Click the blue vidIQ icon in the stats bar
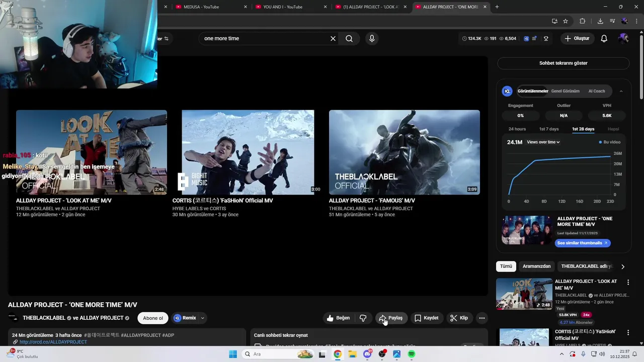This screenshot has width=644, height=362. point(526,39)
